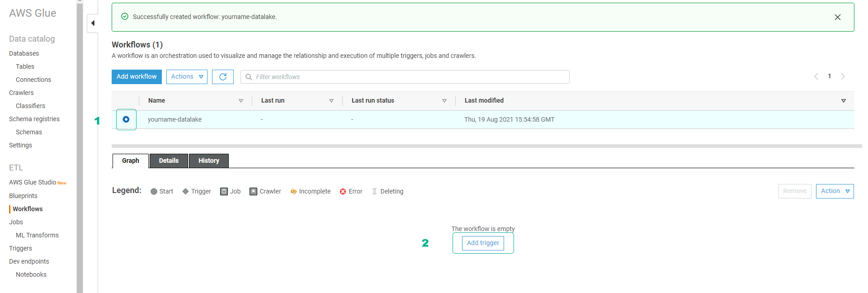The width and height of the screenshot is (868, 293).
Task: Open Crawlers in the sidebar
Action: tap(21, 93)
